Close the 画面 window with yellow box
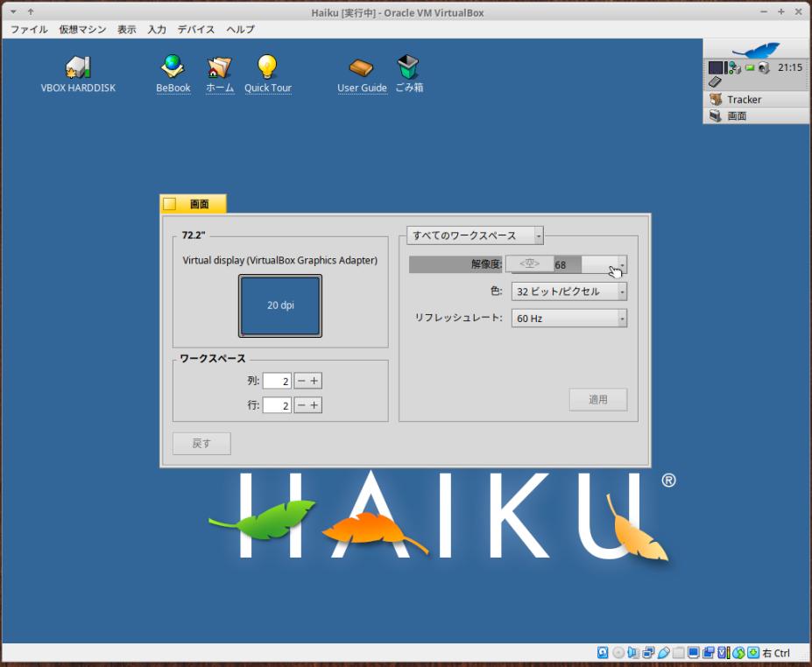The image size is (812, 667). click(x=169, y=204)
